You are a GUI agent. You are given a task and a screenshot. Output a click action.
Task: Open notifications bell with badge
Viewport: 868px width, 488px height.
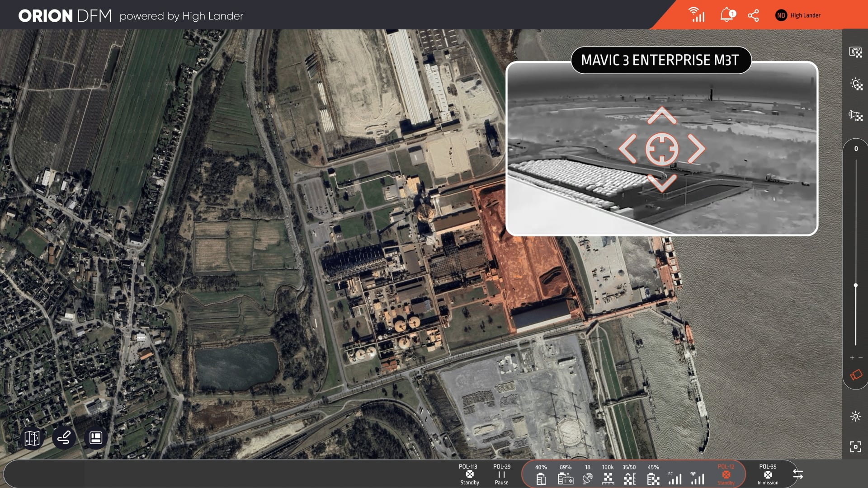(726, 15)
